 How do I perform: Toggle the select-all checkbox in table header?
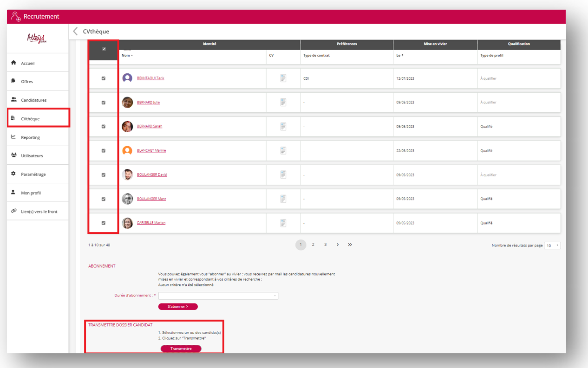(x=104, y=49)
